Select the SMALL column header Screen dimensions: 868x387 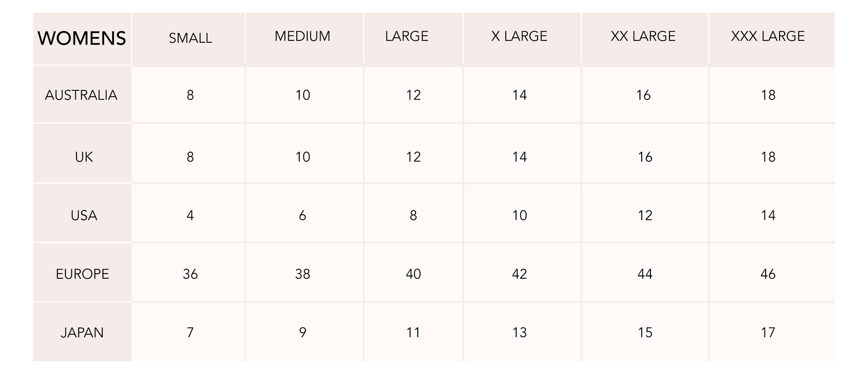click(190, 38)
